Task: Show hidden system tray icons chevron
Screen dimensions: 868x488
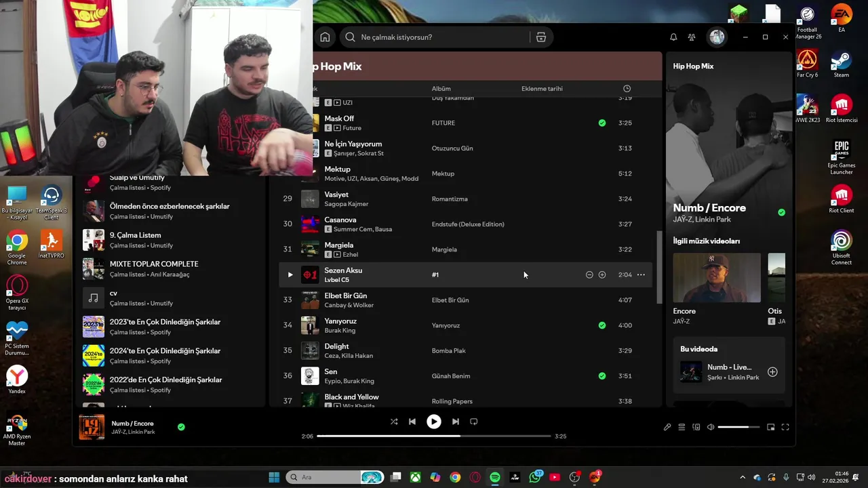Action: click(743, 477)
